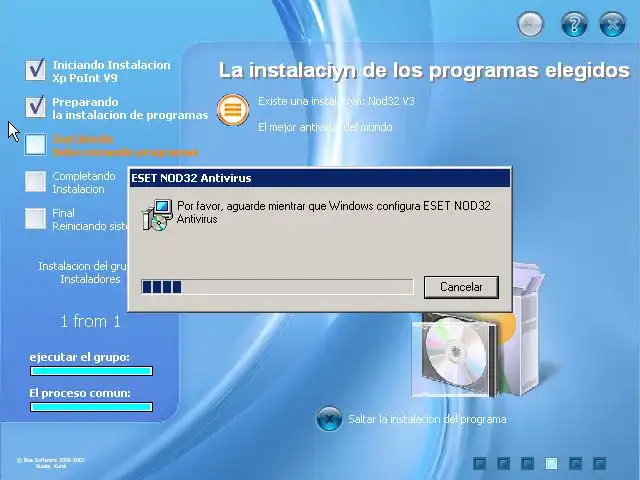This screenshot has height=480, width=640.
Task: Click the round blue help question-mark button
Action: tap(574, 24)
